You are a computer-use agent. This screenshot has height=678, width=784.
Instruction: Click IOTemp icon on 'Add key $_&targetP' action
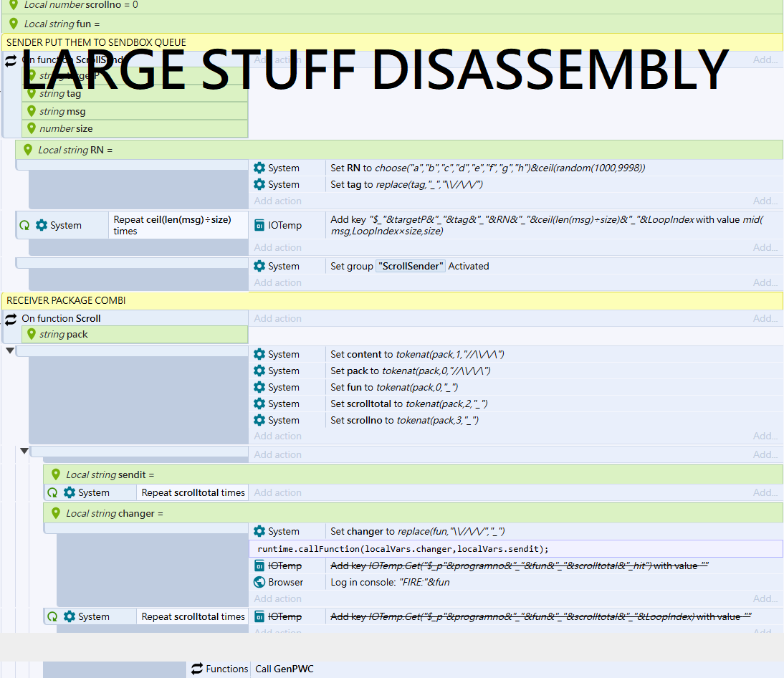259,225
